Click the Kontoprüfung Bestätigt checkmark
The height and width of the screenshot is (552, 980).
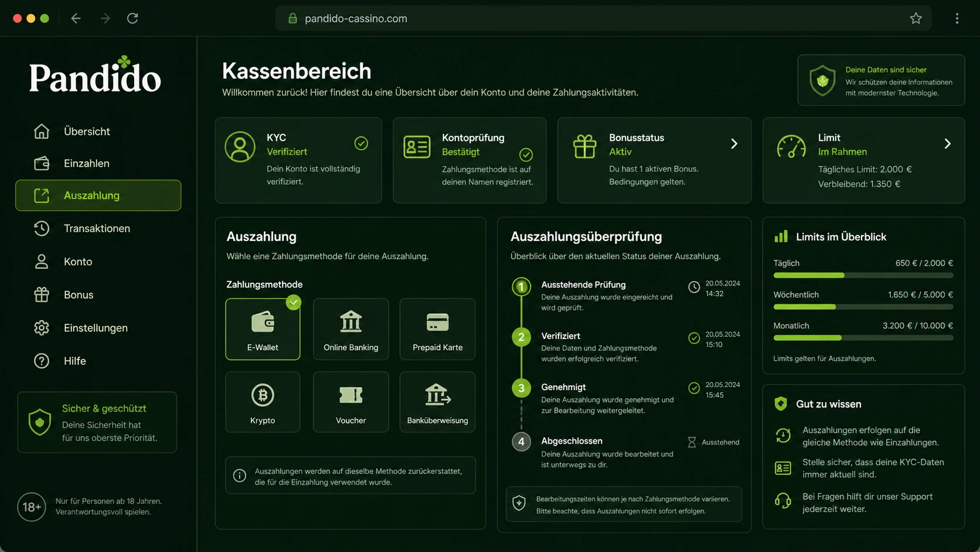pyautogui.click(x=526, y=155)
